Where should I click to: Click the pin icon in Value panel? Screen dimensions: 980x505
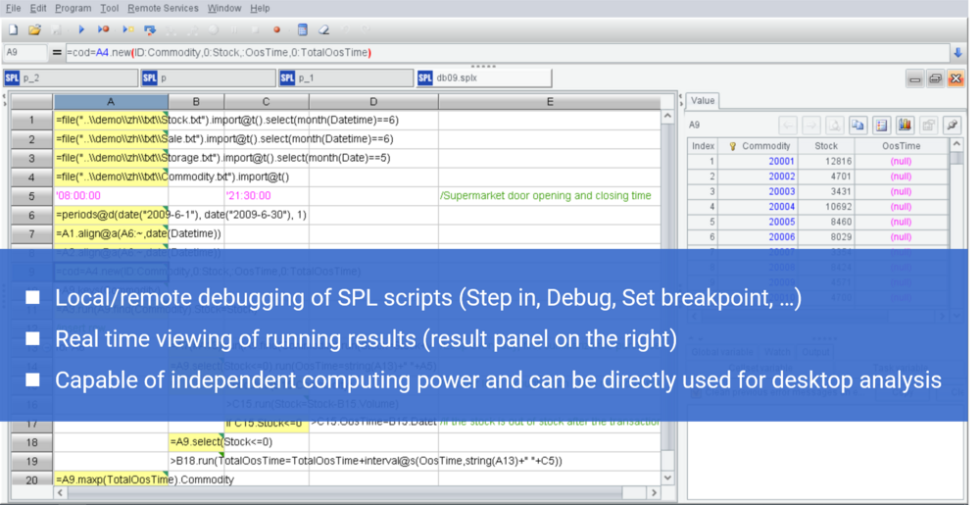tap(952, 126)
